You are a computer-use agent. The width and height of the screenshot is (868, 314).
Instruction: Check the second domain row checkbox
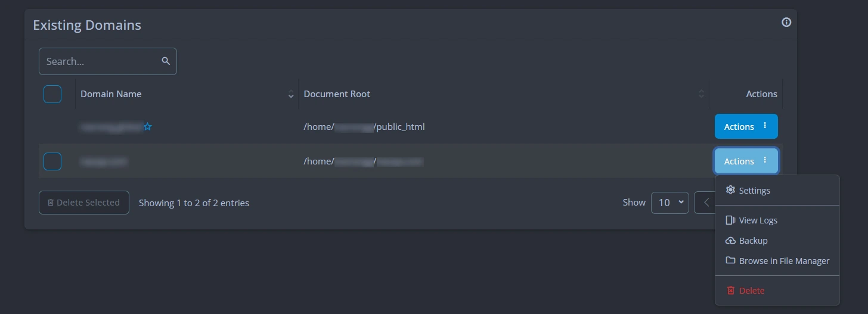pyautogui.click(x=52, y=161)
